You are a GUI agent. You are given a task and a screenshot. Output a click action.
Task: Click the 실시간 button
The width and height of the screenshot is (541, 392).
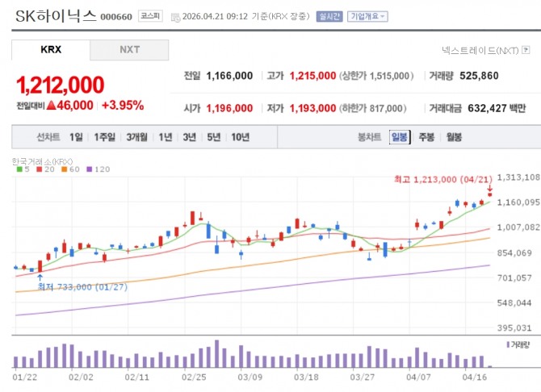(x=329, y=16)
